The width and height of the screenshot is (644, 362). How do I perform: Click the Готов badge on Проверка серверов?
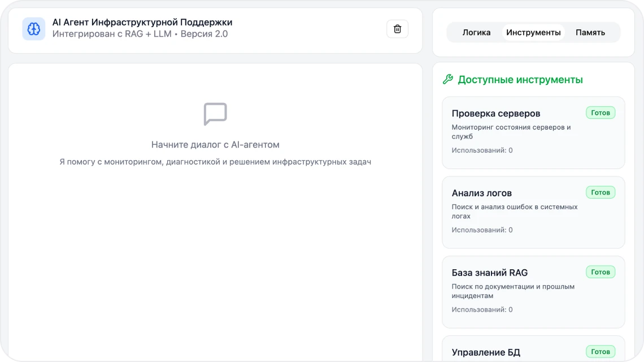[600, 113]
